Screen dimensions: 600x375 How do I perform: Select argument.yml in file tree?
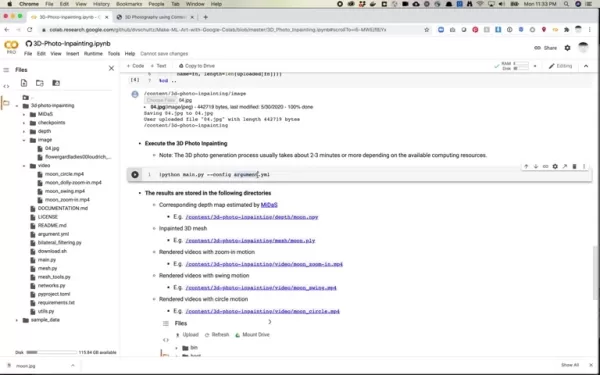53,234
